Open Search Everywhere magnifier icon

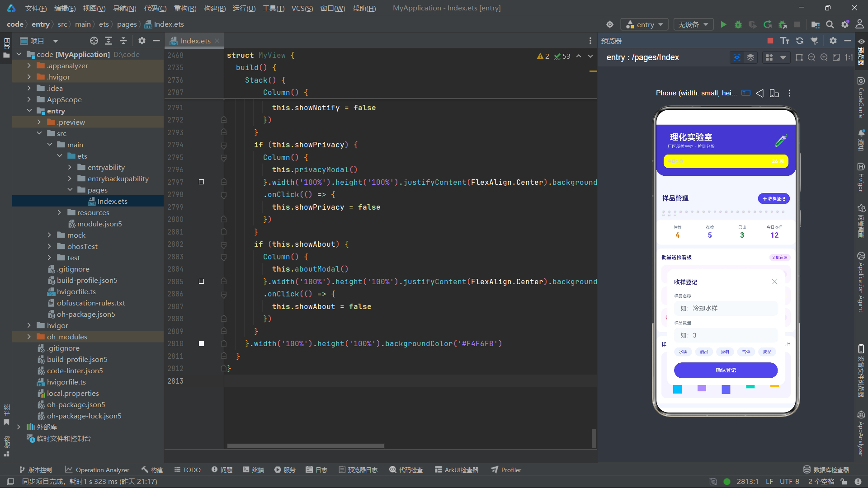(830, 24)
